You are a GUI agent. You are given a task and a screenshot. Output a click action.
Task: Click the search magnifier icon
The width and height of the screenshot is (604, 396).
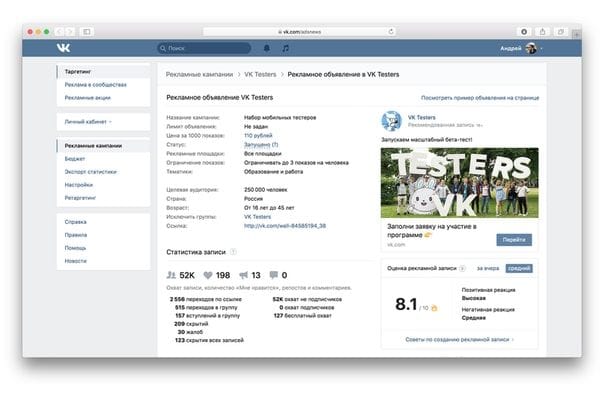pos(163,48)
